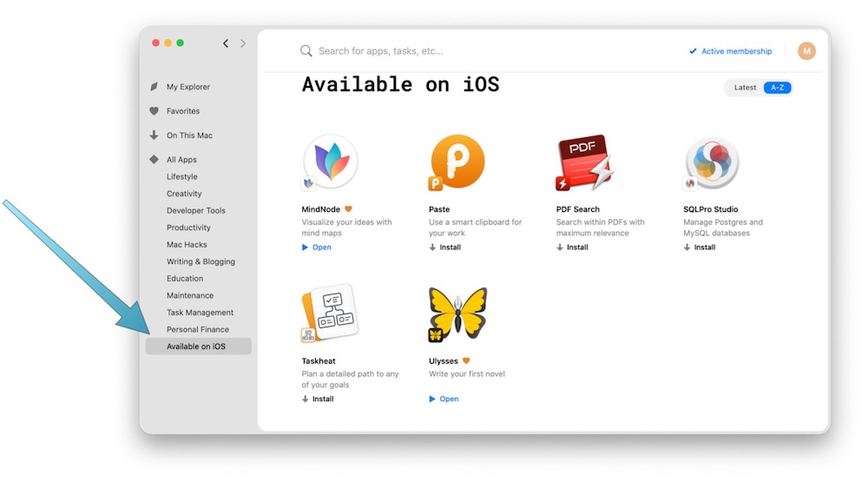Click 'Search within PDFs' description text

tap(600, 228)
